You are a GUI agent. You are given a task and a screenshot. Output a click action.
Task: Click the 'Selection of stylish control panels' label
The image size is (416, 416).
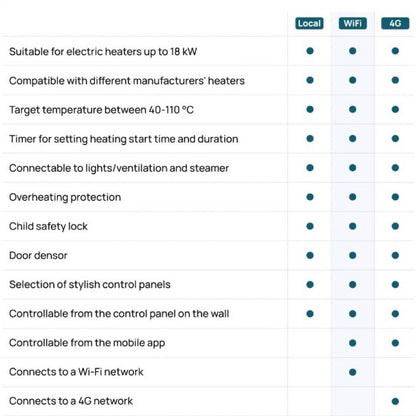[x=90, y=285]
